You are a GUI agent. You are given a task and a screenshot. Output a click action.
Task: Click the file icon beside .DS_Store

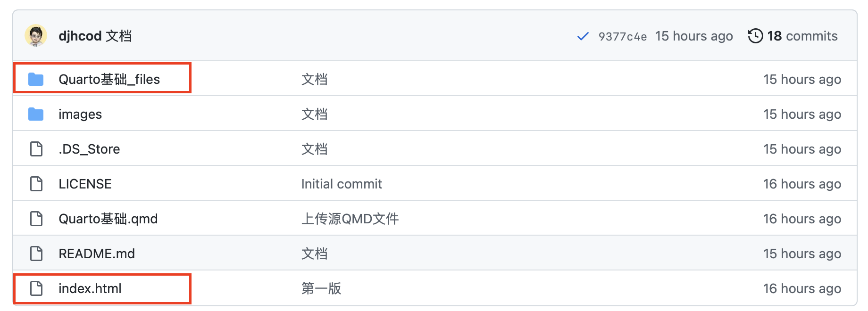click(35, 148)
